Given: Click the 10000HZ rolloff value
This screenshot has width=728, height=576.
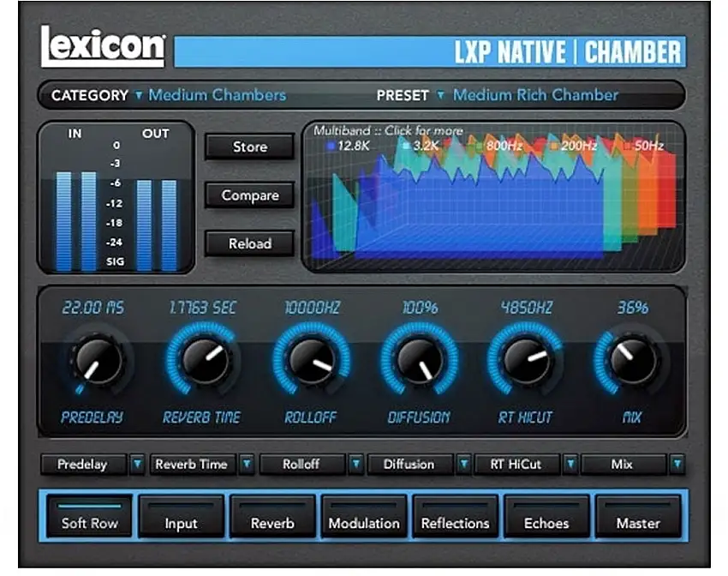Looking at the screenshot, I should pyautogui.click(x=312, y=308).
